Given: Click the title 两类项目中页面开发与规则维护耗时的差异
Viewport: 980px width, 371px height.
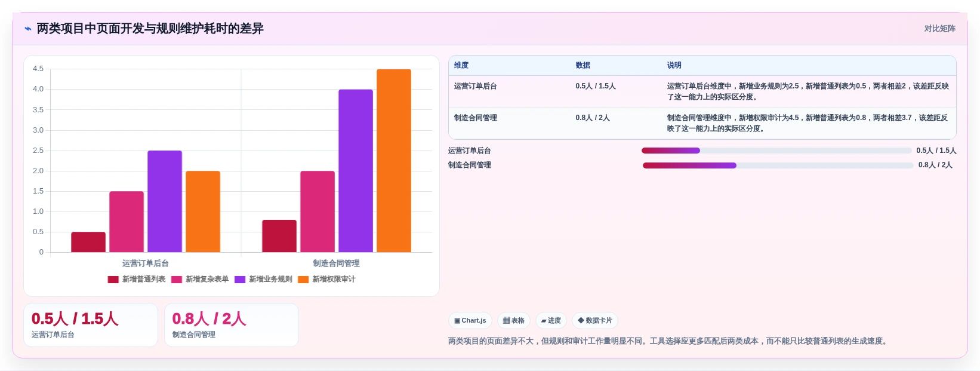Looking at the screenshot, I should [x=150, y=29].
